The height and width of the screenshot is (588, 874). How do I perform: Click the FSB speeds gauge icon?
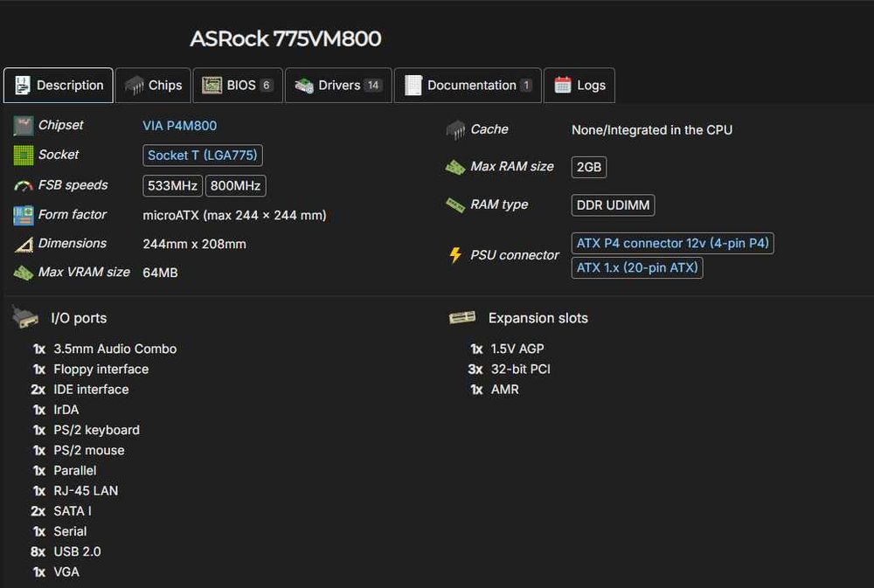[24, 185]
